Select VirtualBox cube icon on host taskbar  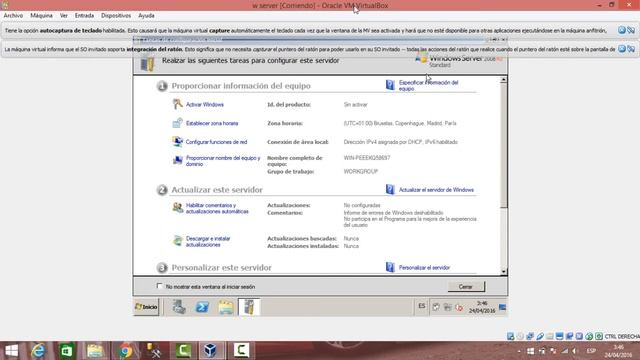pyautogui.click(x=211, y=351)
